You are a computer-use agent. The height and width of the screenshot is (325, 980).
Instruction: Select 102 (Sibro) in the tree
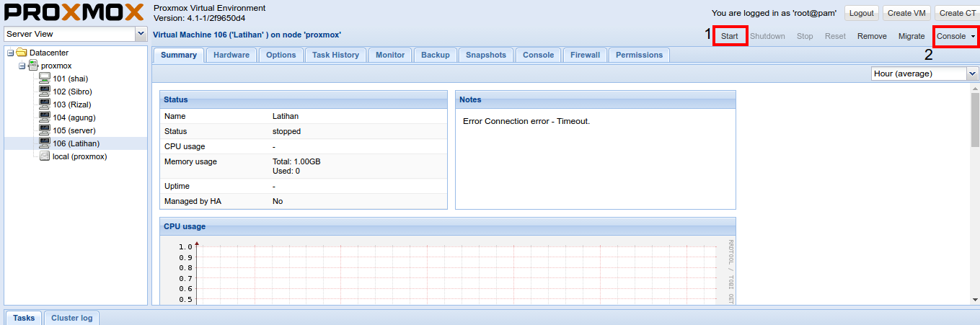pyautogui.click(x=72, y=92)
